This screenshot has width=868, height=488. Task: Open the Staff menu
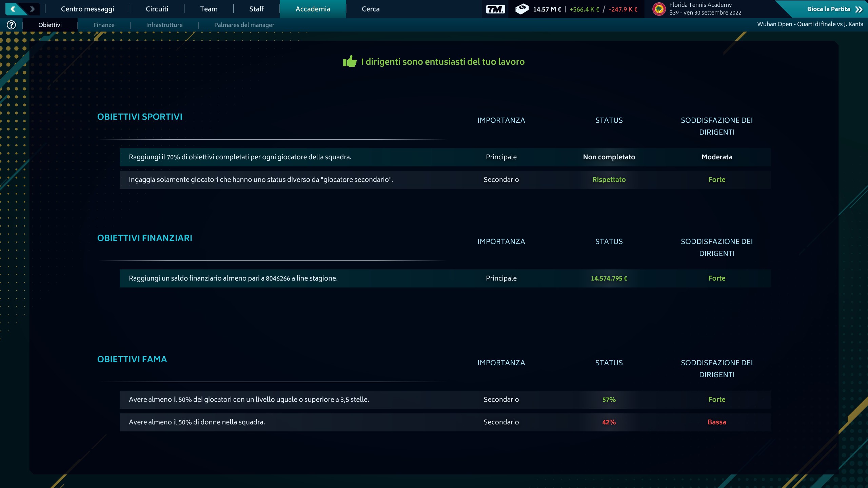256,9
